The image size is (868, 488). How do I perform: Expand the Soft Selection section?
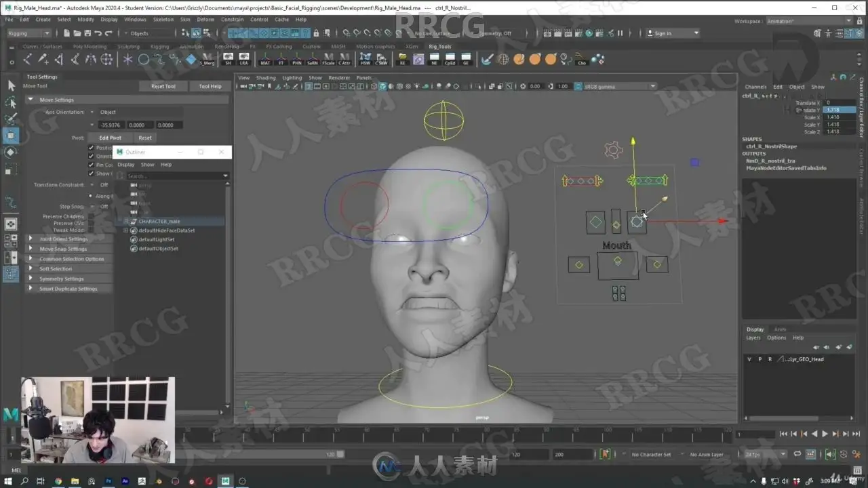pos(56,269)
